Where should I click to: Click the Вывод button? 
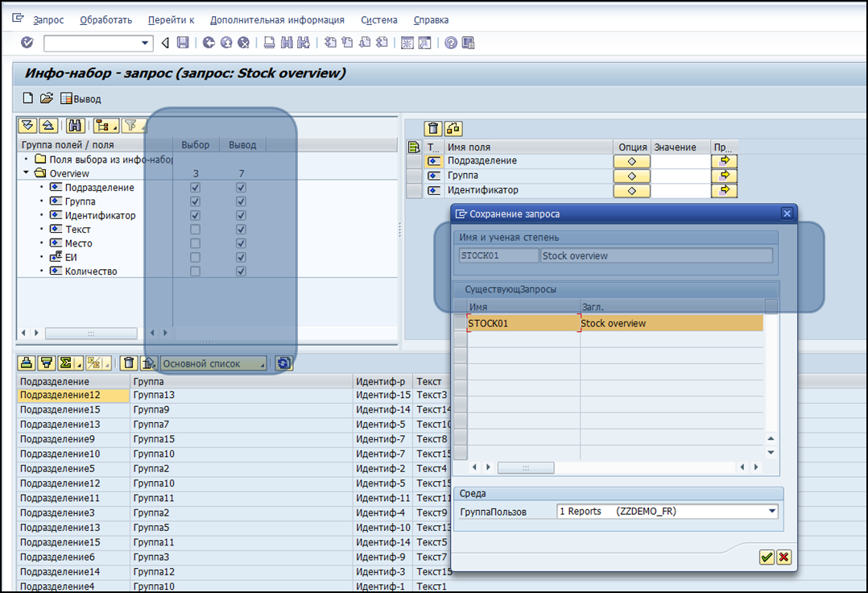pos(81,99)
